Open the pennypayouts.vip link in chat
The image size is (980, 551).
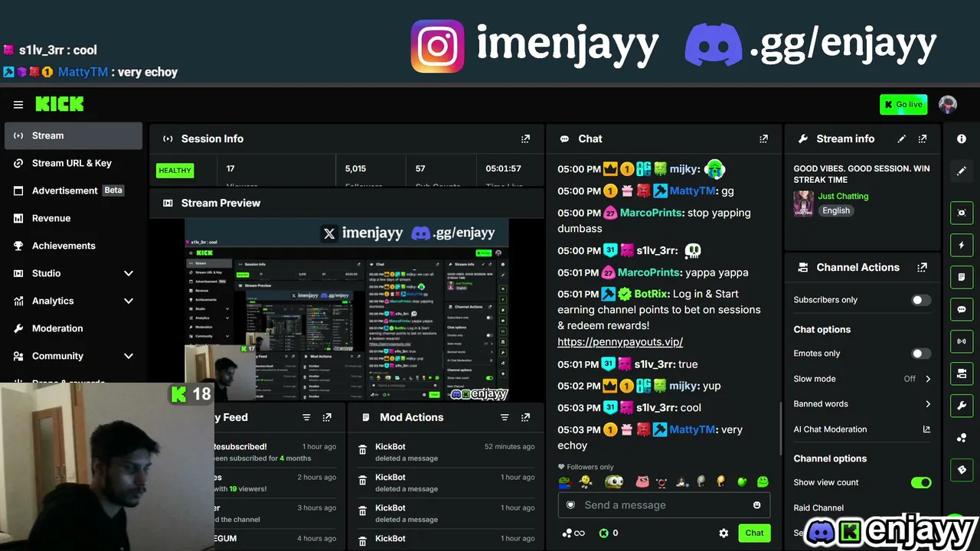[x=620, y=342]
